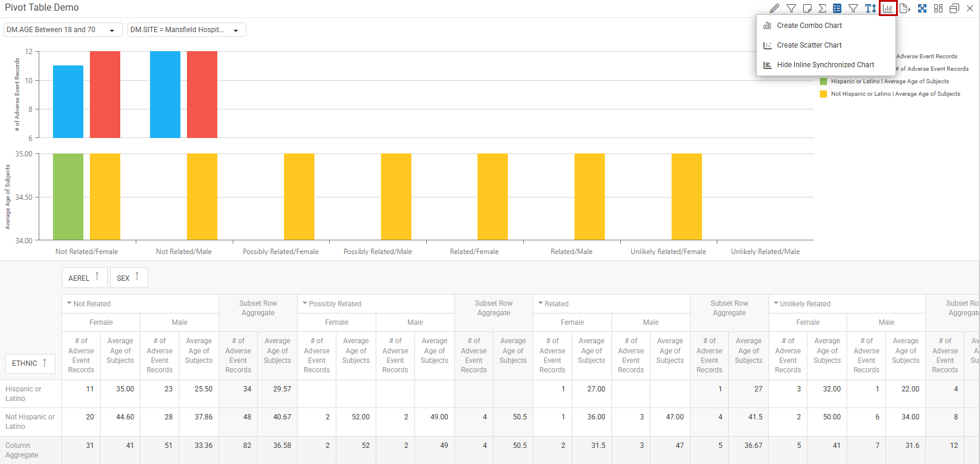Choose Hide Inline Synchronized Chart

pyautogui.click(x=826, y=65)
